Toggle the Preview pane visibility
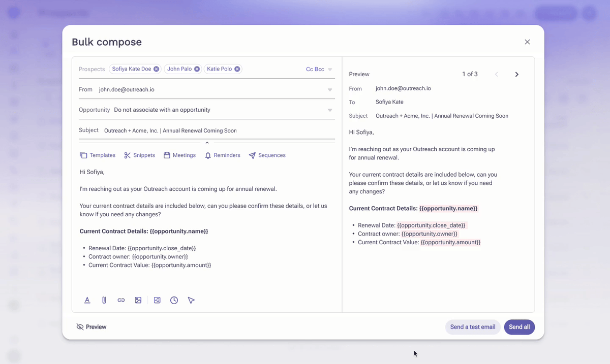Image resolution: width=610 pixels, height=364 pixels. click(91, 327)
